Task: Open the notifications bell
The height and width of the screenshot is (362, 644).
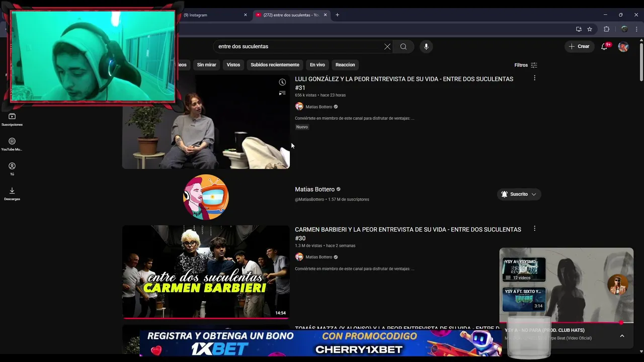Action: pos(605,46)
